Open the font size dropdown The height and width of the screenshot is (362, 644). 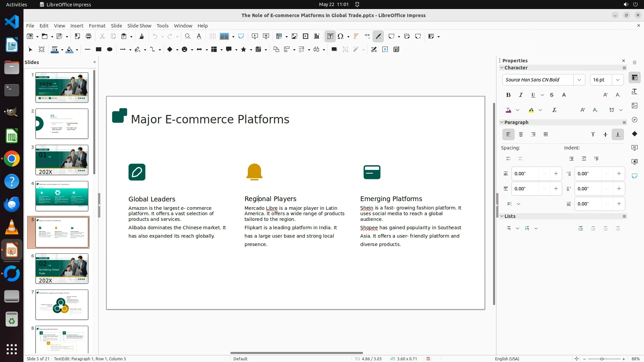tap(618, 80)
